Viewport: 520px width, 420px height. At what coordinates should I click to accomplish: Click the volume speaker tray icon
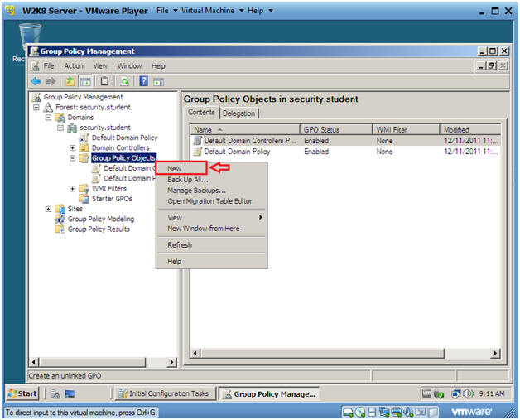[x=469, y=393]
